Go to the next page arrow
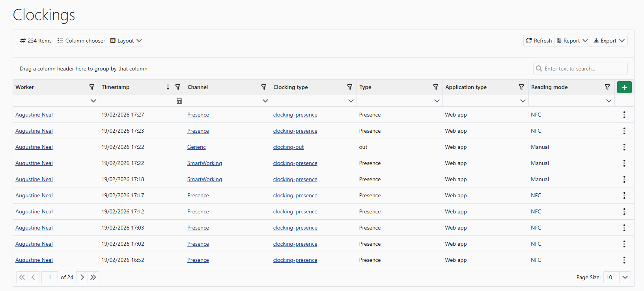 click(82, 277)
